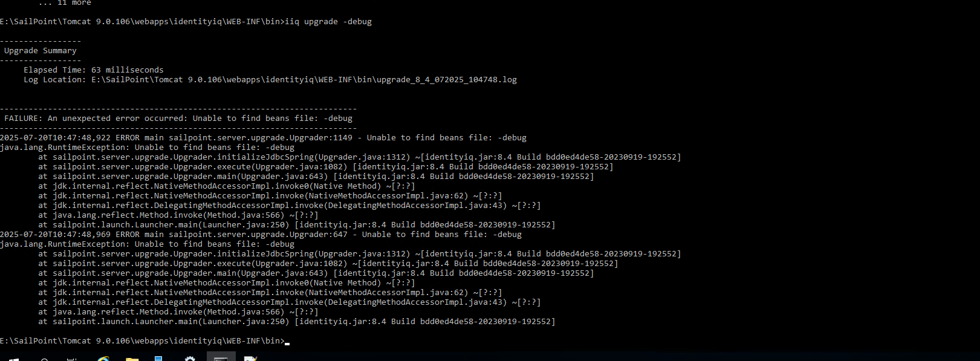The image size is (980, 361).
Task: Switch to the active Command Prompt taskbar button
Action: (221, 358)
